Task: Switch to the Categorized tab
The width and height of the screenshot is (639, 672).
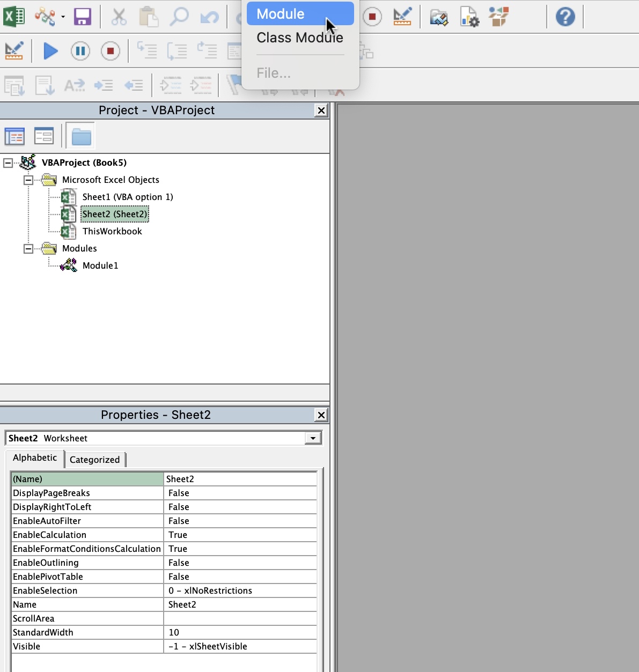Action: pos(95,460)
